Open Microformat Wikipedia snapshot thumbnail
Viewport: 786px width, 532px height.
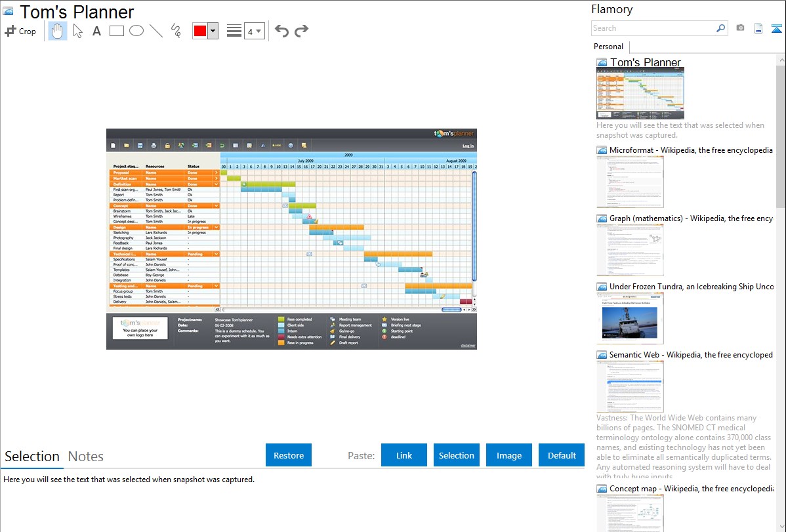coord(630,182)
